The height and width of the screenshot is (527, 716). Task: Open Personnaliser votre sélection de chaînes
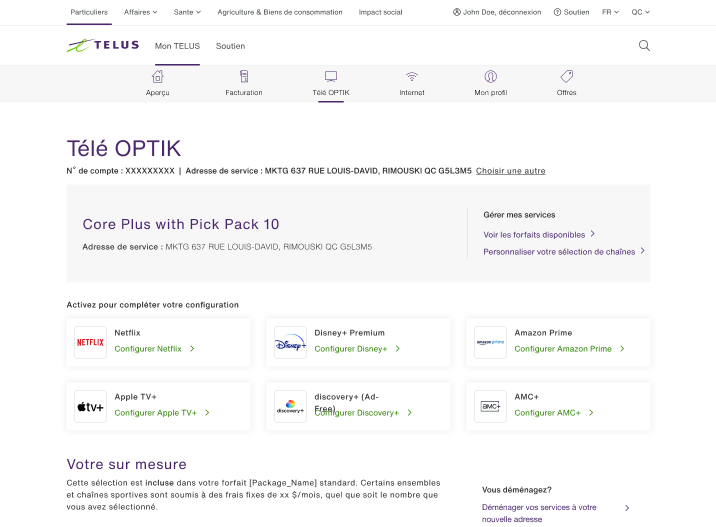coord(559,252)
